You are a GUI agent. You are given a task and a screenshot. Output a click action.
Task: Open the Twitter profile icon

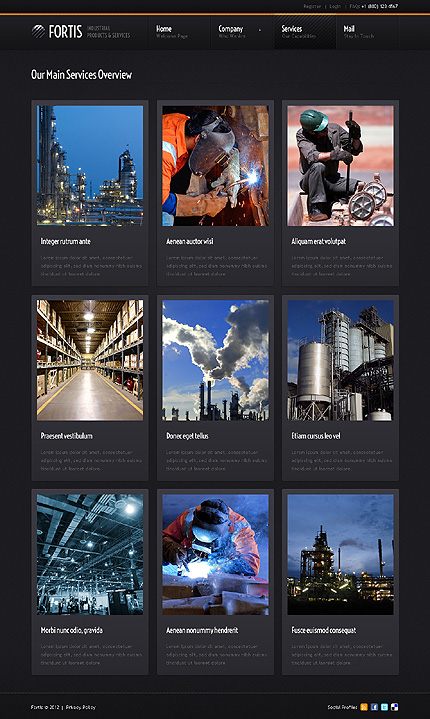[384, 707]
